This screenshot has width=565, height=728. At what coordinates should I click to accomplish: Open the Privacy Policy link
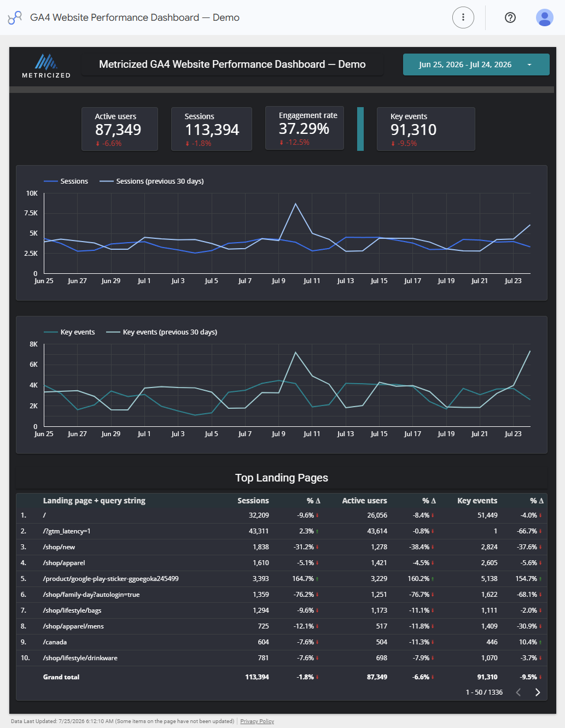click(257, 721)
